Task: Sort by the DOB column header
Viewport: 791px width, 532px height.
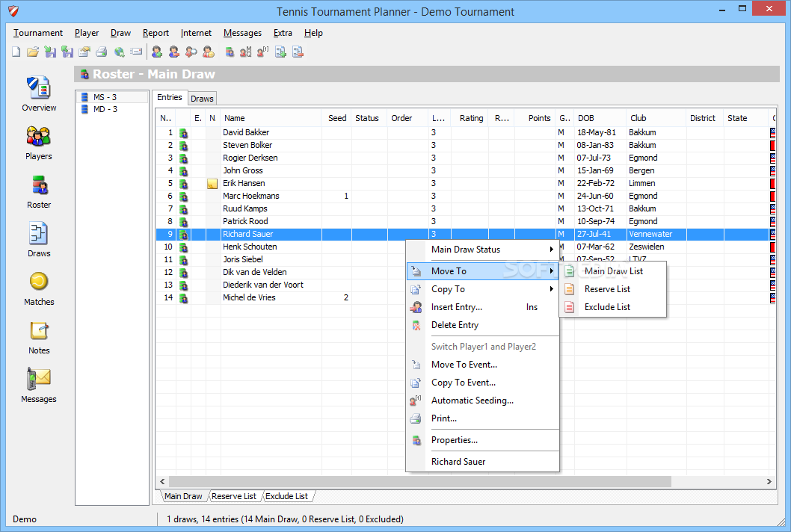Action: pos(600,118)
